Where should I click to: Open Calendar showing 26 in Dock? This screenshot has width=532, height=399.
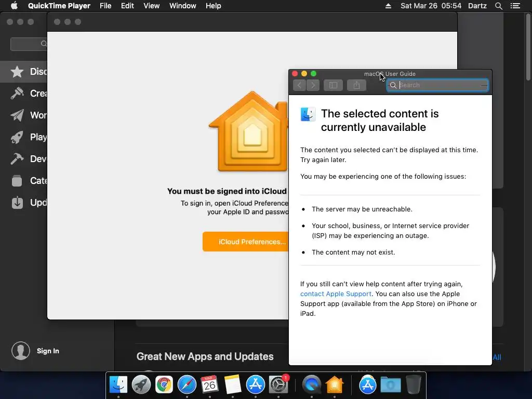pyautogui.click(x=210, y=385)
